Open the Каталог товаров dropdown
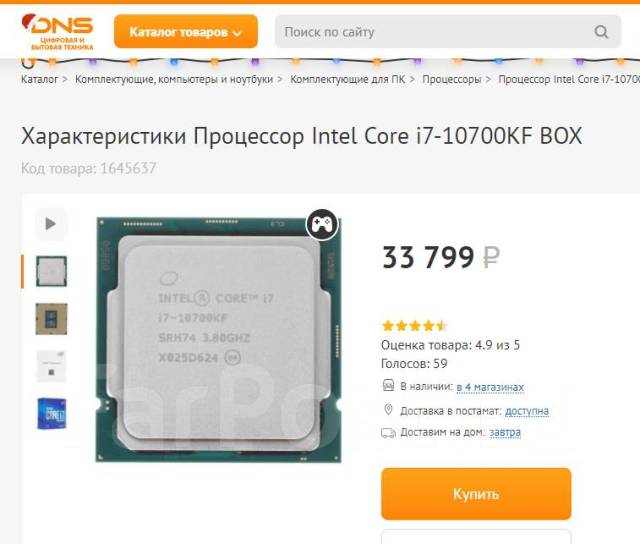 186,31
